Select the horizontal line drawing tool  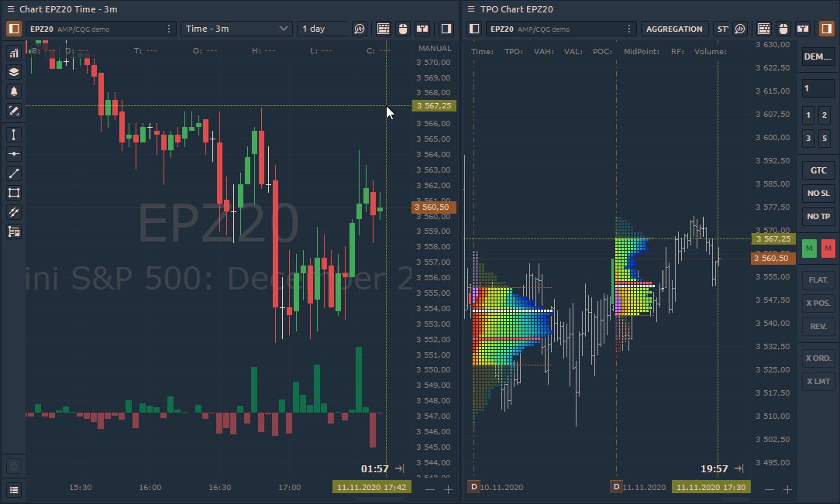tap(14, 153)
